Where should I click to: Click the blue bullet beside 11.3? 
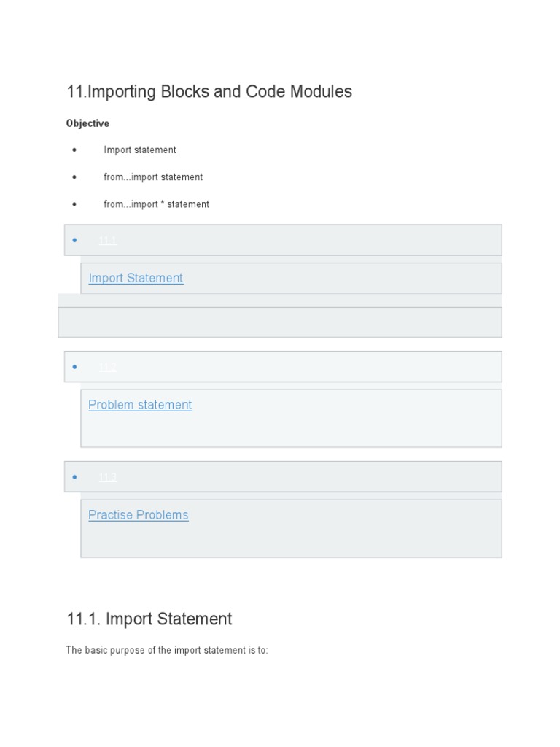click(75, 477)
